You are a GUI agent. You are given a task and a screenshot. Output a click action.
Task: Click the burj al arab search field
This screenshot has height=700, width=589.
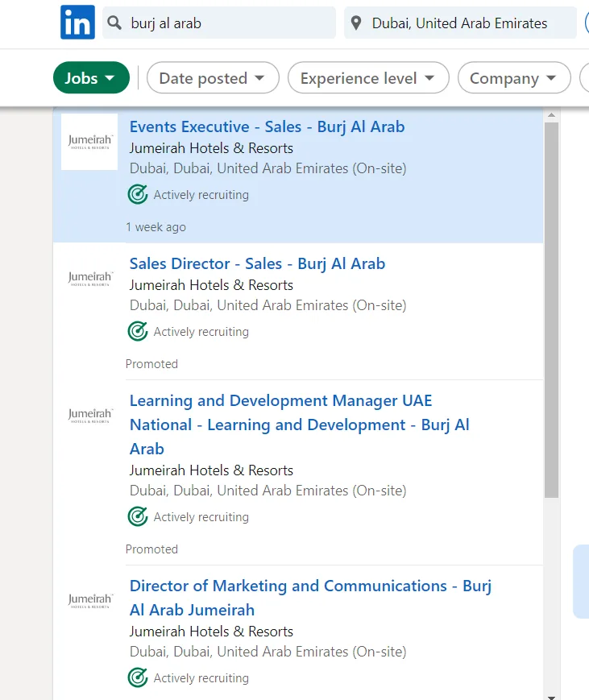pos(219,23)
